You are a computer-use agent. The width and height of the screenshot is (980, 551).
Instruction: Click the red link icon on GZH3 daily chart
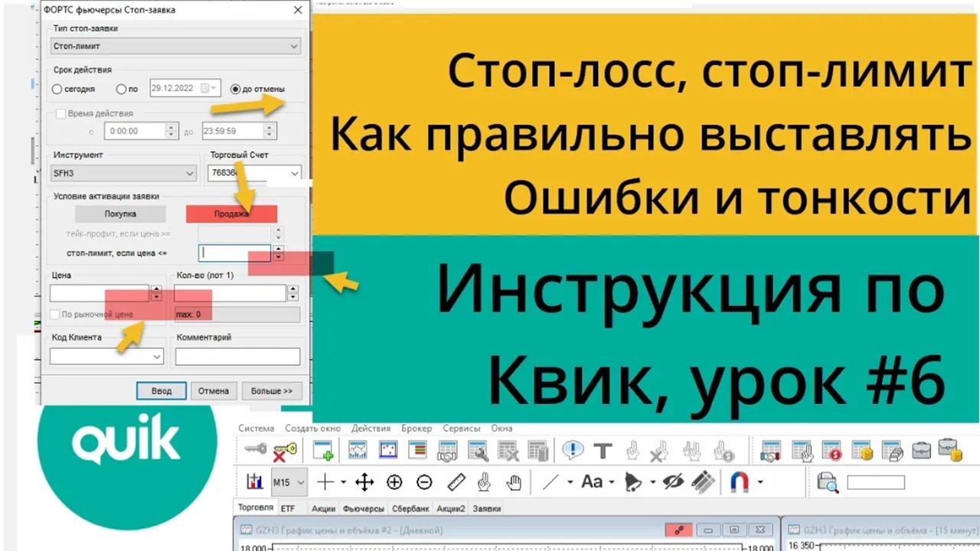678,530
